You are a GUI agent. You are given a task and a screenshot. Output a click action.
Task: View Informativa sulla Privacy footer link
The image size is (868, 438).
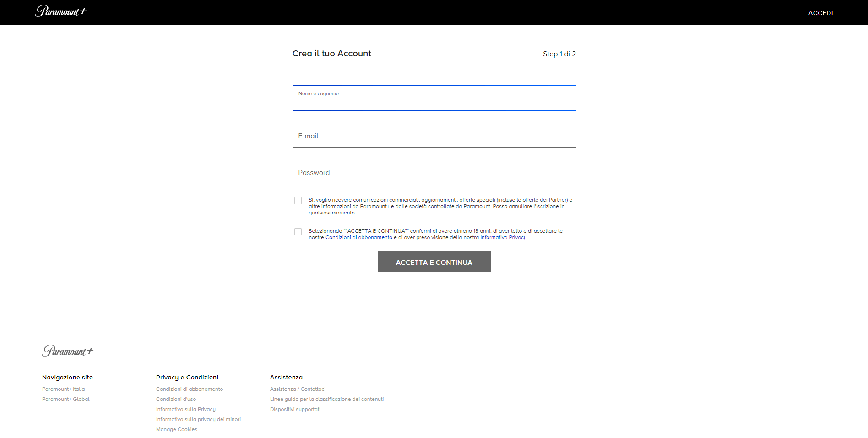point(185,409)
